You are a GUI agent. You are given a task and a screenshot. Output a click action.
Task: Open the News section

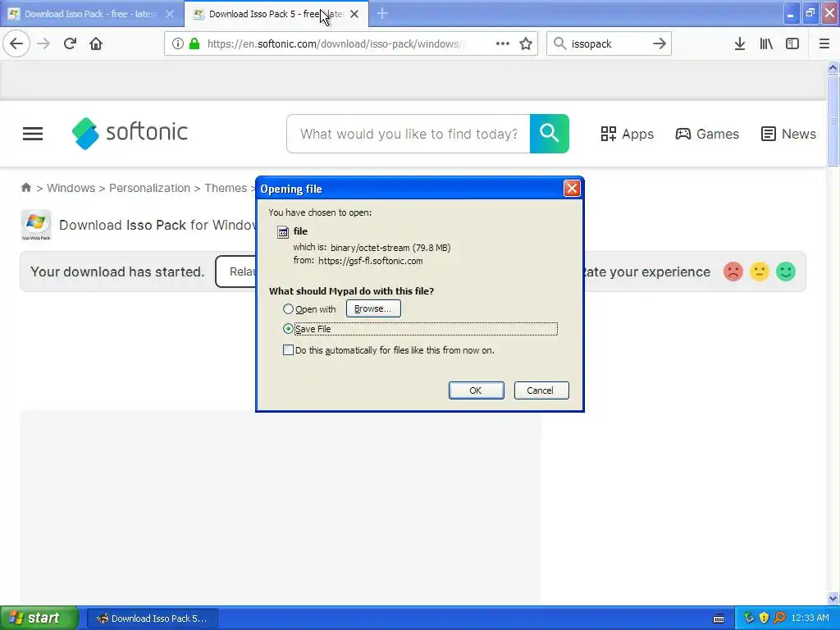tap(788, 134)
